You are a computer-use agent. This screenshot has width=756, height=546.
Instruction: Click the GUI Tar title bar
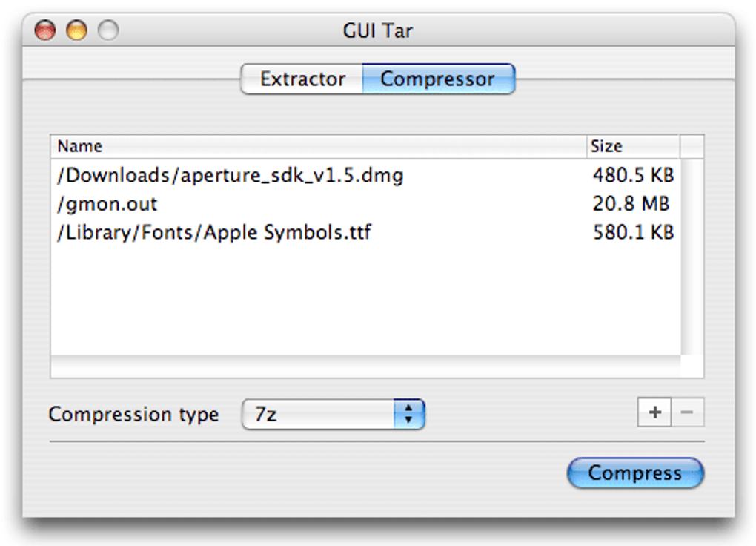click(378, 31)
